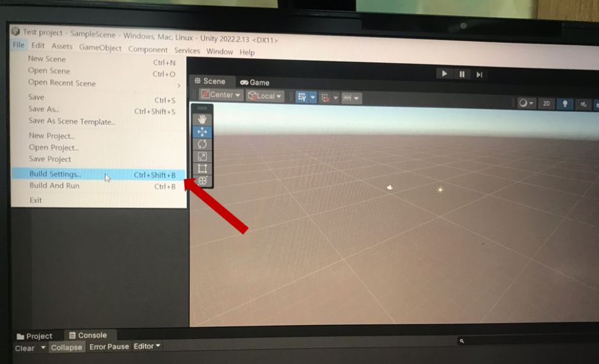Expand the grid snapping dropdown arrow

pyautogui.click(x=335, y=98)
